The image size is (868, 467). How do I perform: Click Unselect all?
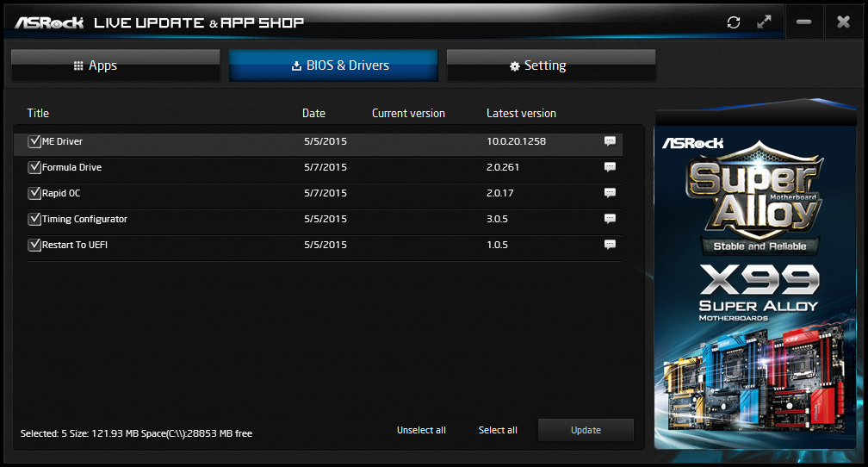[421, 430]
